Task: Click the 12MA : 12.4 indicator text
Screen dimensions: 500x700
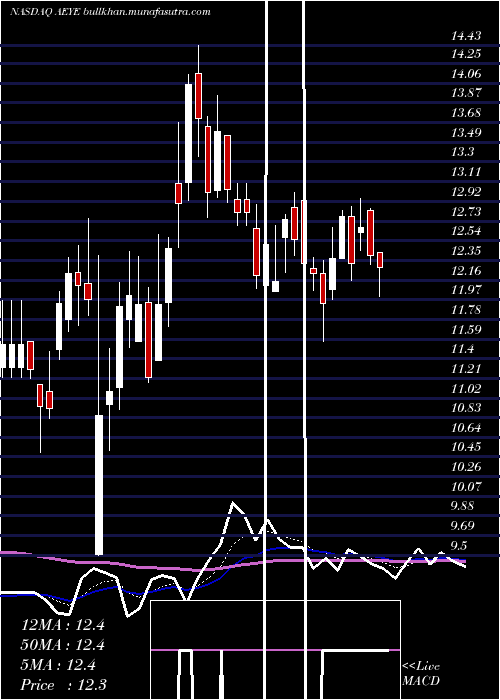Action: click(x=63, y=625)
